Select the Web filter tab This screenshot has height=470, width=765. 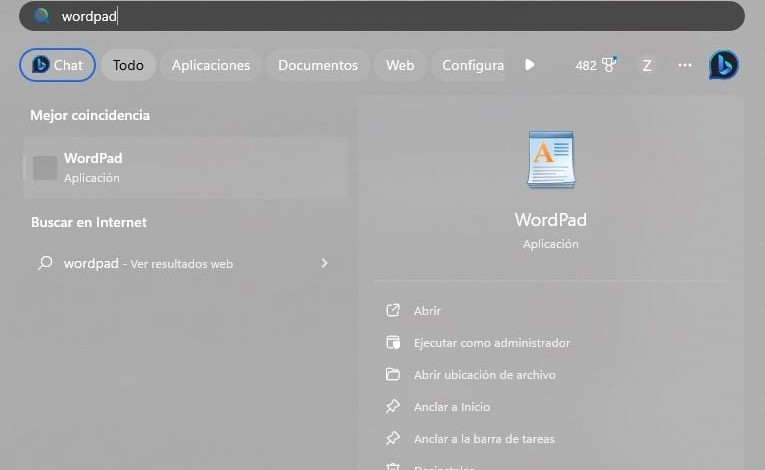point(400,65)
